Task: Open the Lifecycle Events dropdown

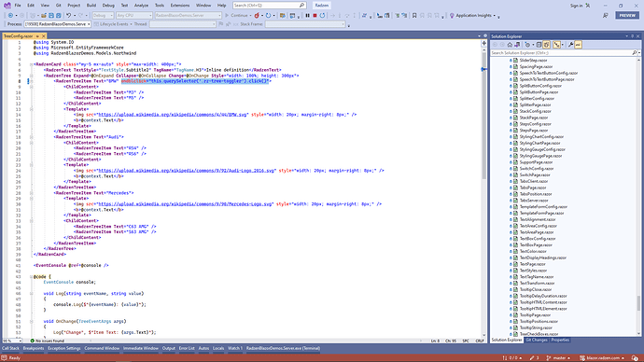Action: point(113,24)
